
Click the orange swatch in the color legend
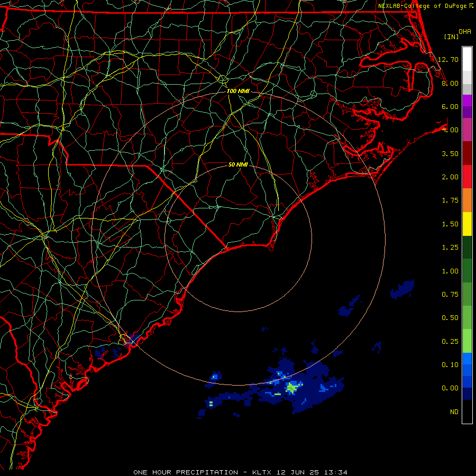467,200
